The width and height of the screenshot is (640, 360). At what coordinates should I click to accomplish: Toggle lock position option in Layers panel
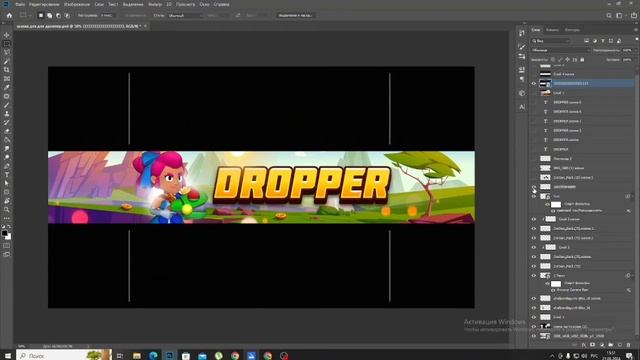point(567,60)
